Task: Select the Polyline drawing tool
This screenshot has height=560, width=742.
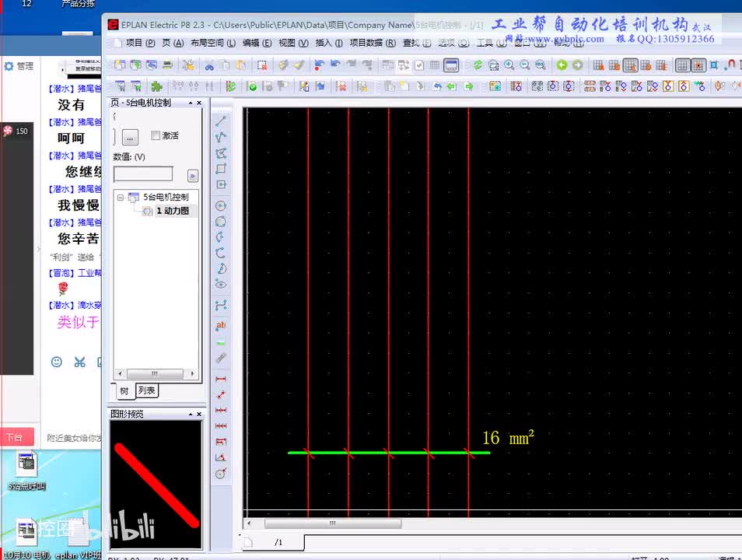Action: coord(221,138)
